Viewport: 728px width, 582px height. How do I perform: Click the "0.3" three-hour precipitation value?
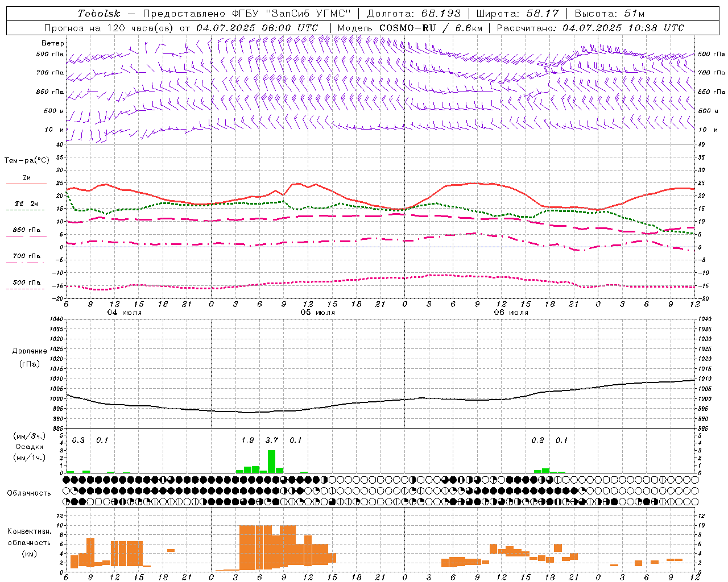coord(78,440)
